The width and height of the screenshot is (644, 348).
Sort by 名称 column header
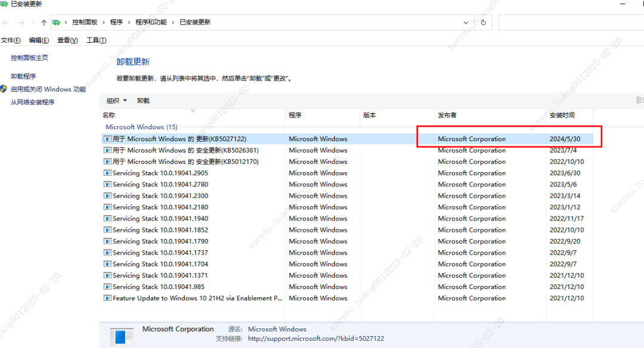tap(192, 116)
